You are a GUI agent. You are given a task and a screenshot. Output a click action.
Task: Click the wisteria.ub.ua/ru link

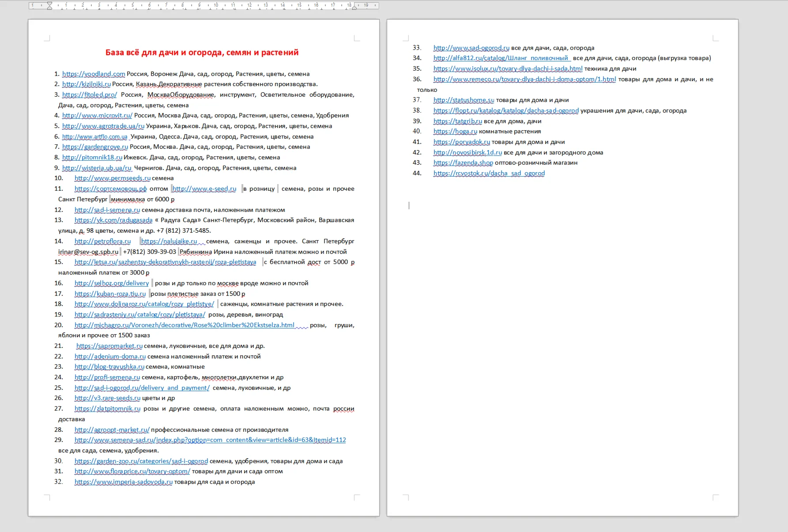click(97, 168)
